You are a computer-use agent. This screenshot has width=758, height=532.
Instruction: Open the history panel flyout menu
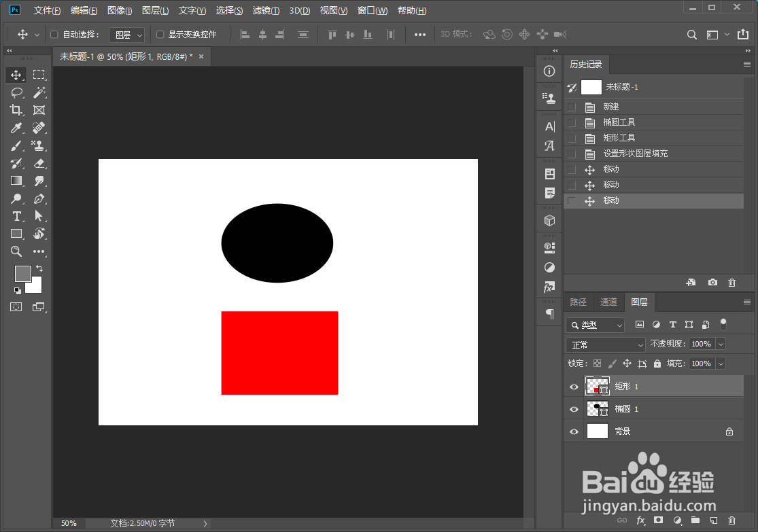(747, 65)
